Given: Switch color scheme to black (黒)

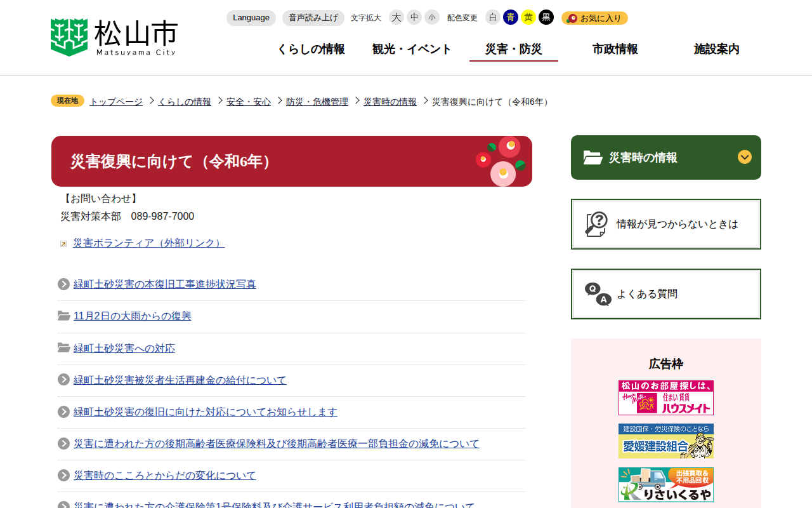Looking at the screenshot, I should pos(546,17).
